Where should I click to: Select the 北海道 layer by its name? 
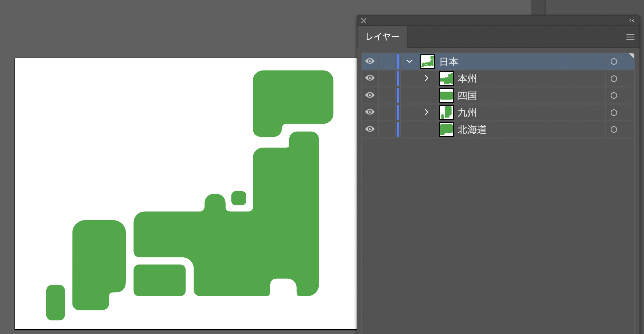[x=472, y=129]
